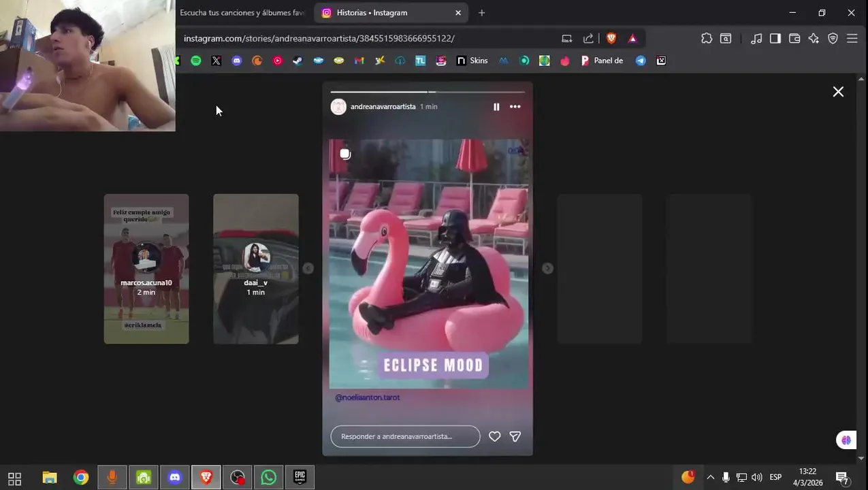The width and height of the screenshot is (868, 490).
Task: Open the extensions puzzle icon
Action: [x=707, y=39]
